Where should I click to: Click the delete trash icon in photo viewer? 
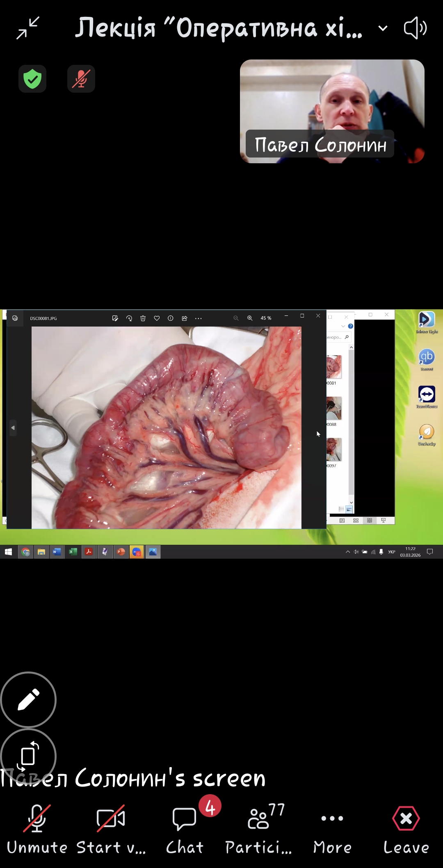tap(143, 318)
